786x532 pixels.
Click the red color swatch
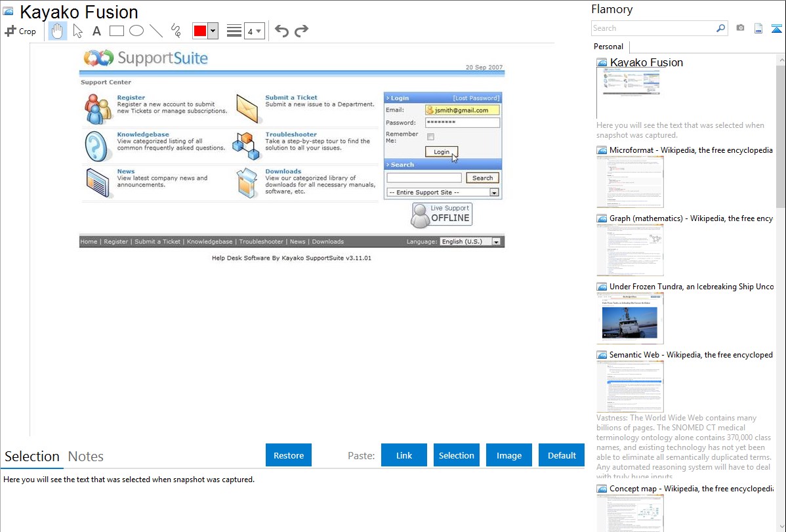point(200,31)
